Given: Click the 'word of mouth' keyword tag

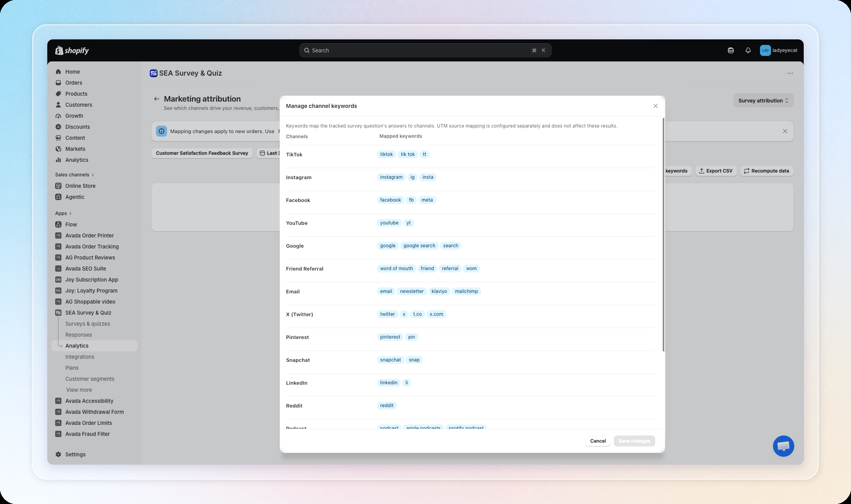Looking at the screenshot, I should [396, 269].
